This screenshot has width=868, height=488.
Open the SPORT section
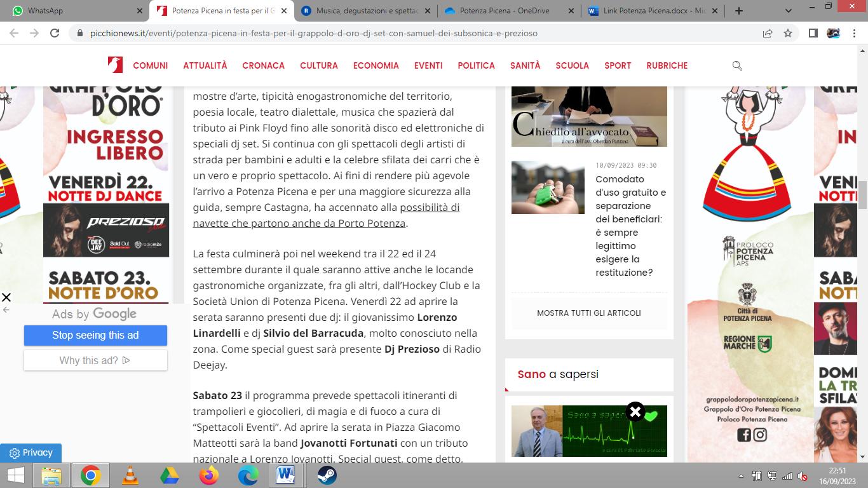click(x=618, y=65)
